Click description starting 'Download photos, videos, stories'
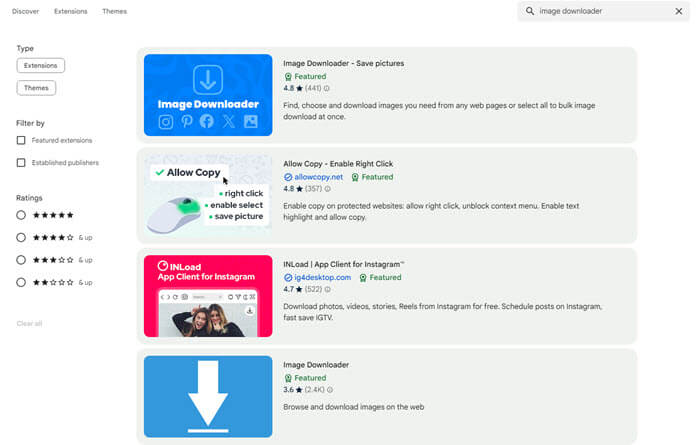 tap(442, 312)
